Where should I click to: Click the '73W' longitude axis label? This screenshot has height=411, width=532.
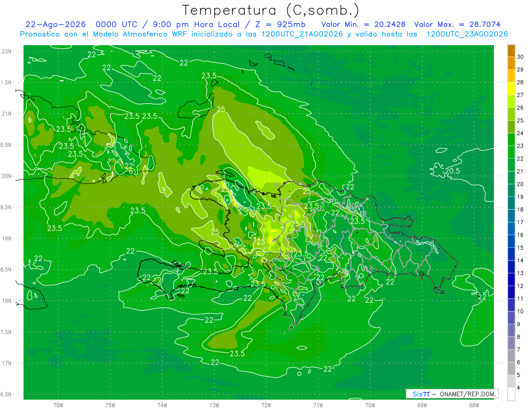tap(214, 406)
